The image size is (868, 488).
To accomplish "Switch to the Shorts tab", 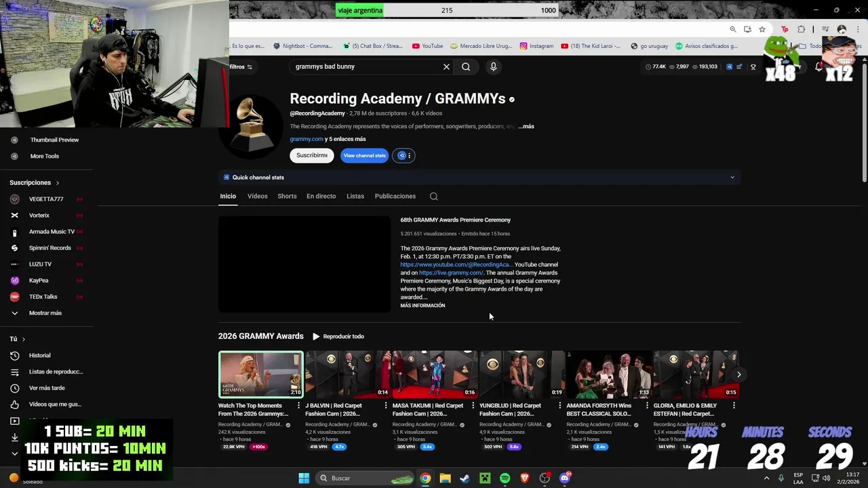I will tap(287, 196).
